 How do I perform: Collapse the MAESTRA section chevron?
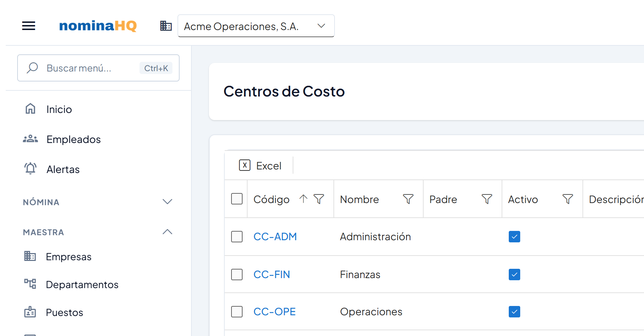(x=167, y=232)
